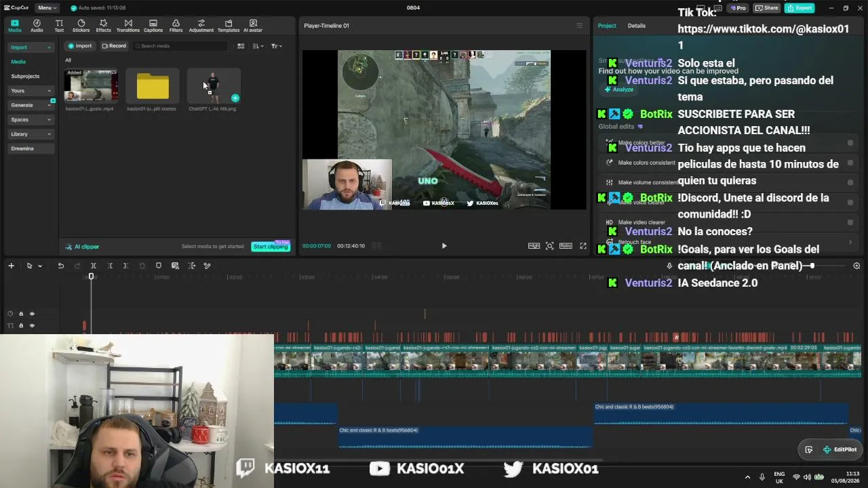Open the Captions panel
Viewport: 868px width, 488px height.
[x=153, y=26]
